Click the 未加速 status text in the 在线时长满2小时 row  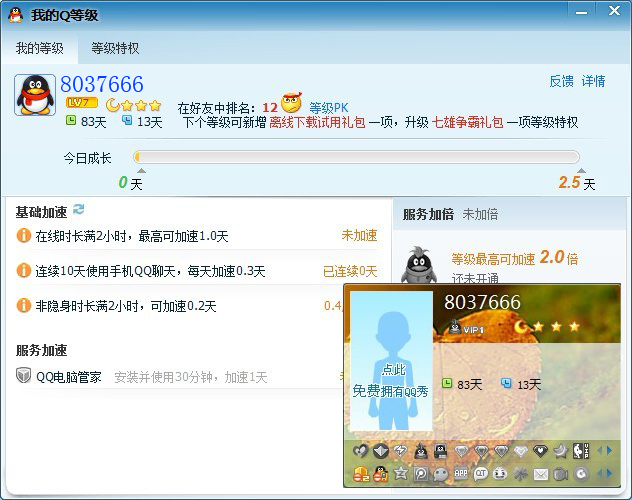click(359, 235)
